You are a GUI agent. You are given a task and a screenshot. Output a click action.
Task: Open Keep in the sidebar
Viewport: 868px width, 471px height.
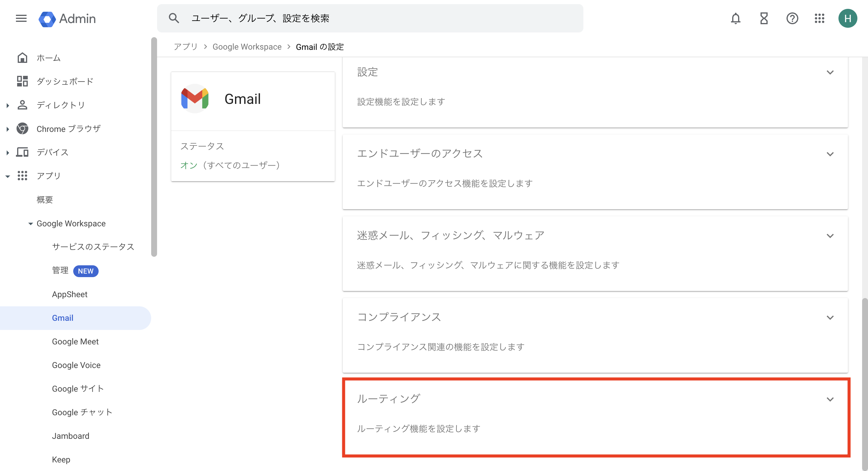coord(61,459)
